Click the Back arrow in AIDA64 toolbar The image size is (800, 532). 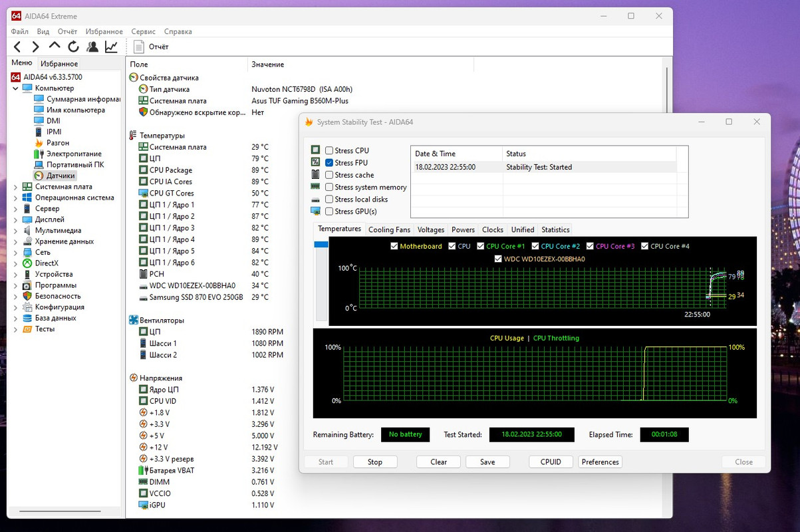[17, 47]
